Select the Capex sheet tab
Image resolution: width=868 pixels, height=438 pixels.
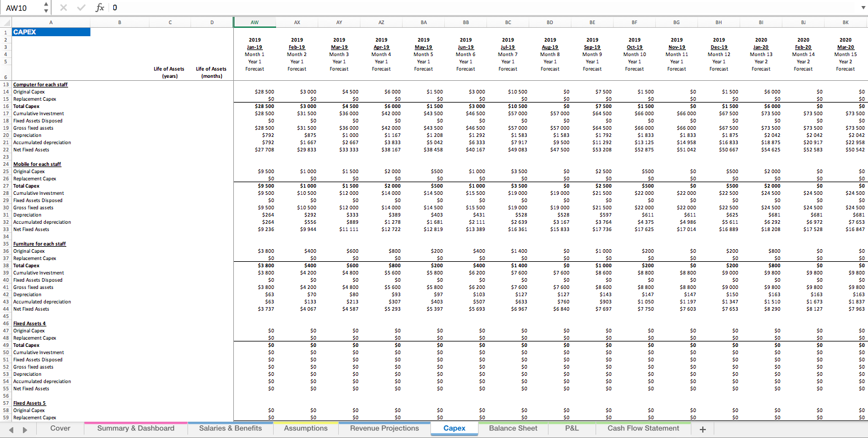[454, 428]
